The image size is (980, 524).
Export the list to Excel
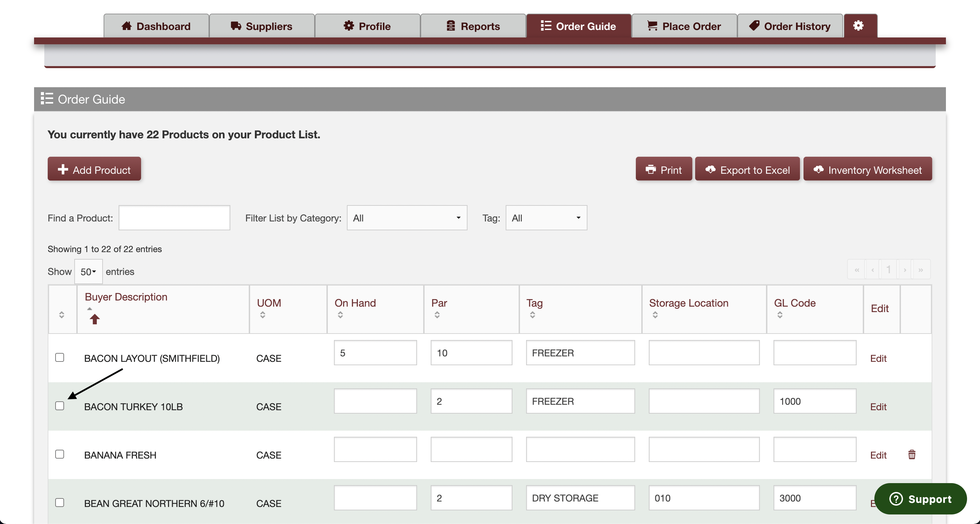(x=747, y=169)
